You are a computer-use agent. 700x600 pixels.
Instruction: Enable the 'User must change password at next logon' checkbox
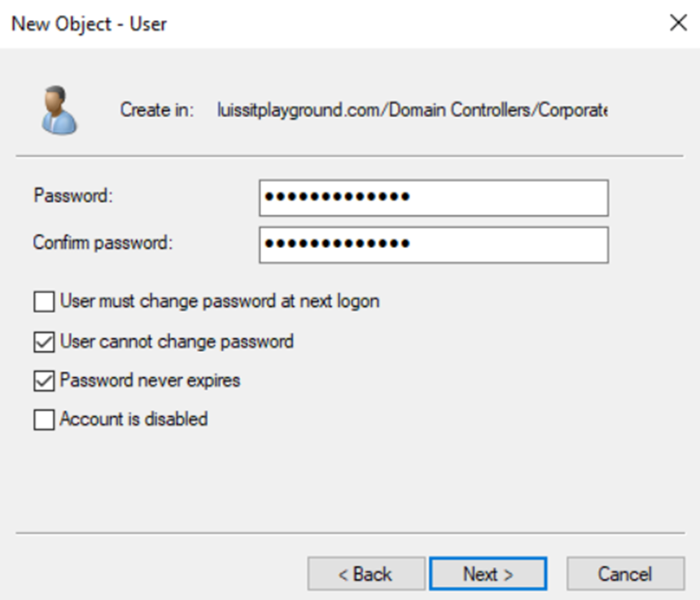(44, 301)
